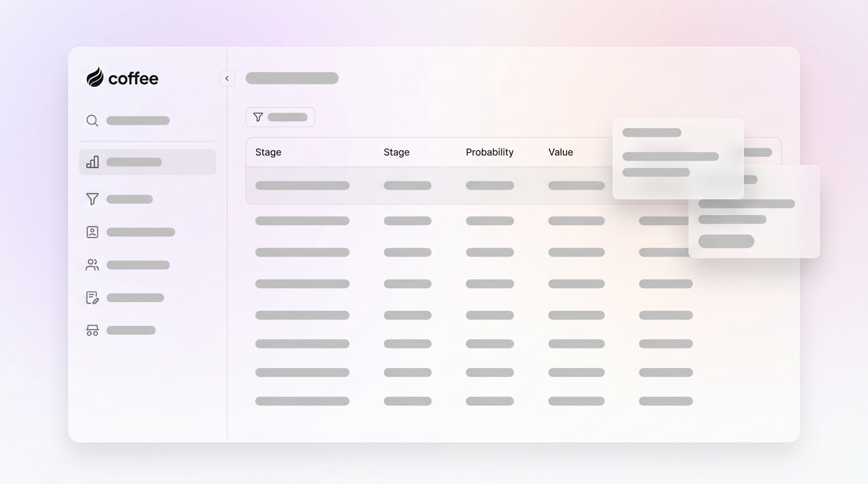This screenshot has height=484, width=868.
Task: Click the small gray title in the top popup card
Action: point(651,132)
